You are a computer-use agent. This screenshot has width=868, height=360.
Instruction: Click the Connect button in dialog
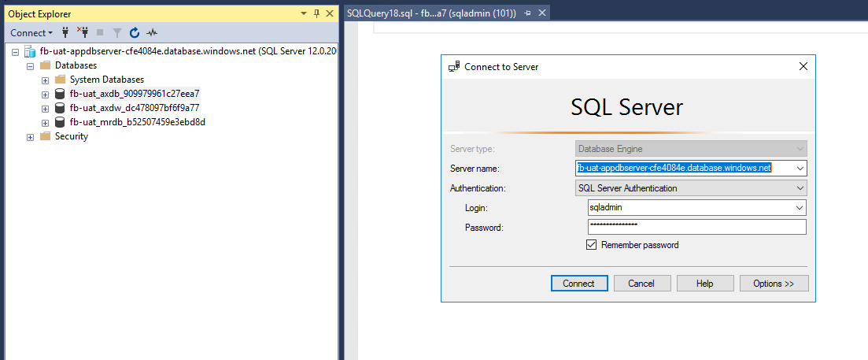click(578, 283)
